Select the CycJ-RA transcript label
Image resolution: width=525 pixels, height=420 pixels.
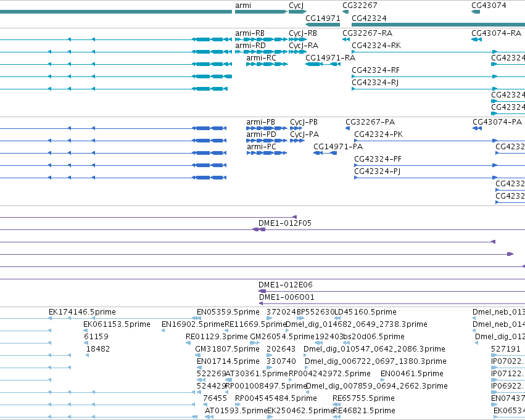pos(304,46)
